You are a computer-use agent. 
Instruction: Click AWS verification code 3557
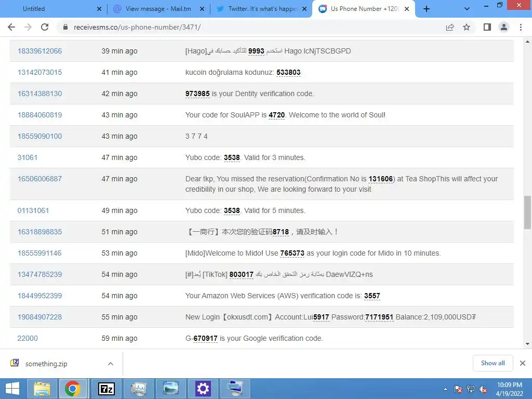[x=372, y=296]
